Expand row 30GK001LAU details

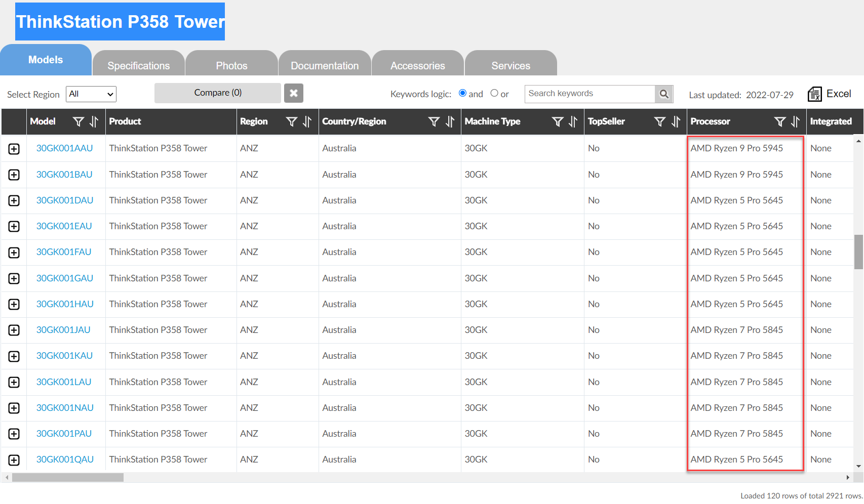pyautogui.click(x=14, y=382)
